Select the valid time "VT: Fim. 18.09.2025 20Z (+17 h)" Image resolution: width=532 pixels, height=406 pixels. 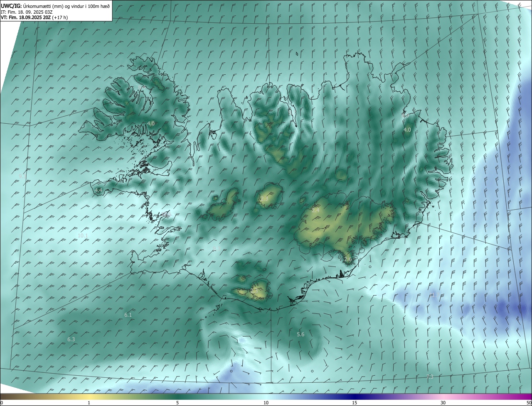tap(34, 17)
